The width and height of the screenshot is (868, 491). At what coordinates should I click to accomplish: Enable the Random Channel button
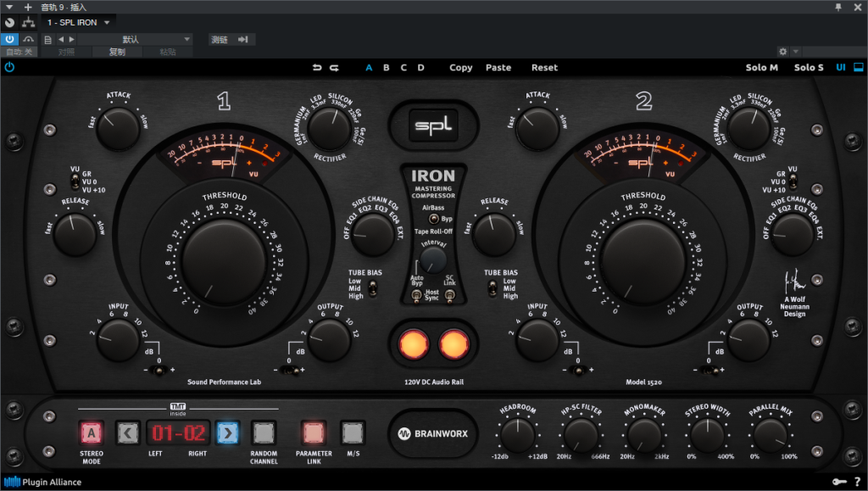[264, 432]
